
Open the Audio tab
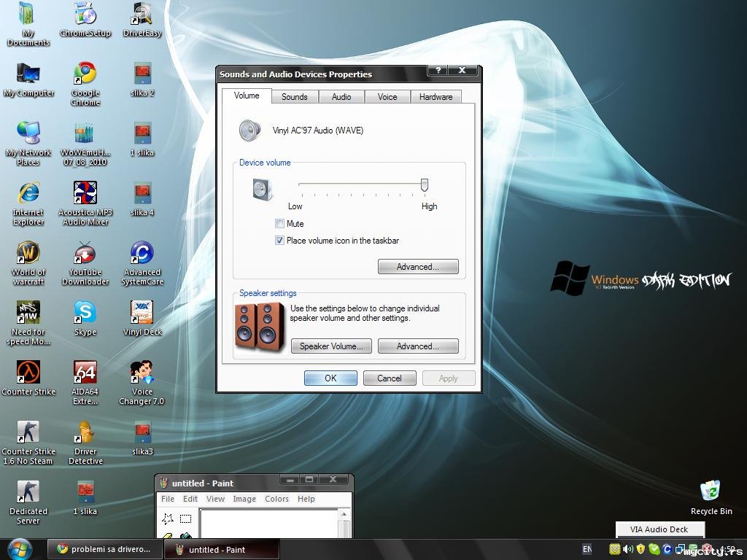[x=341, y=97]
